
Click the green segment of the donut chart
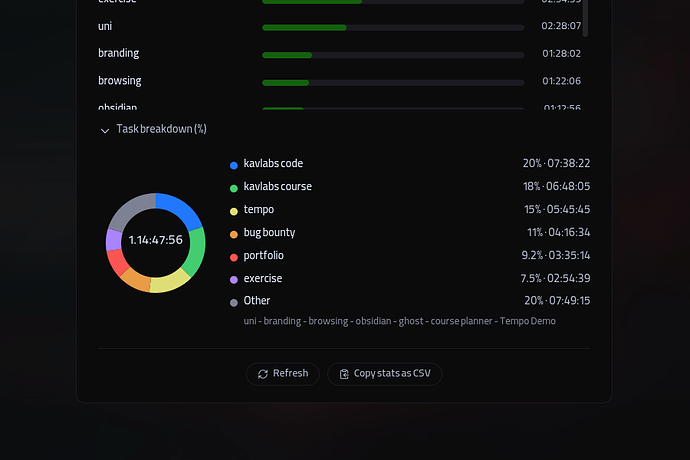[196, 251]
